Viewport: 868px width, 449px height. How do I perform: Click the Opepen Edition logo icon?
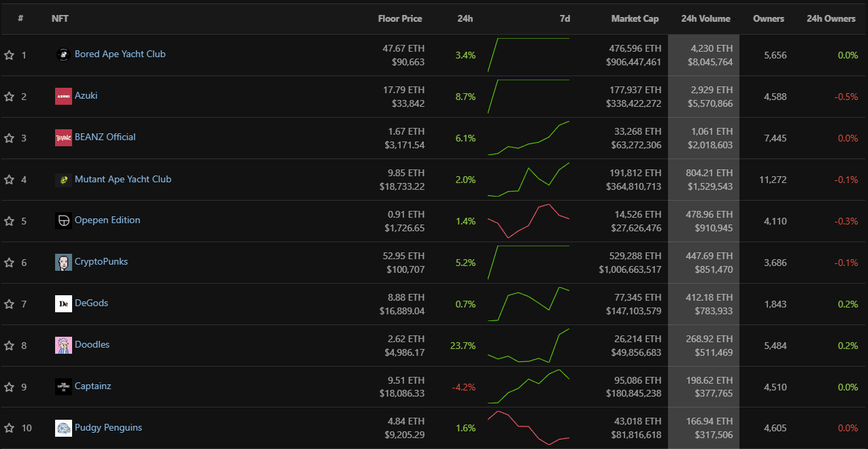point(63,221)
